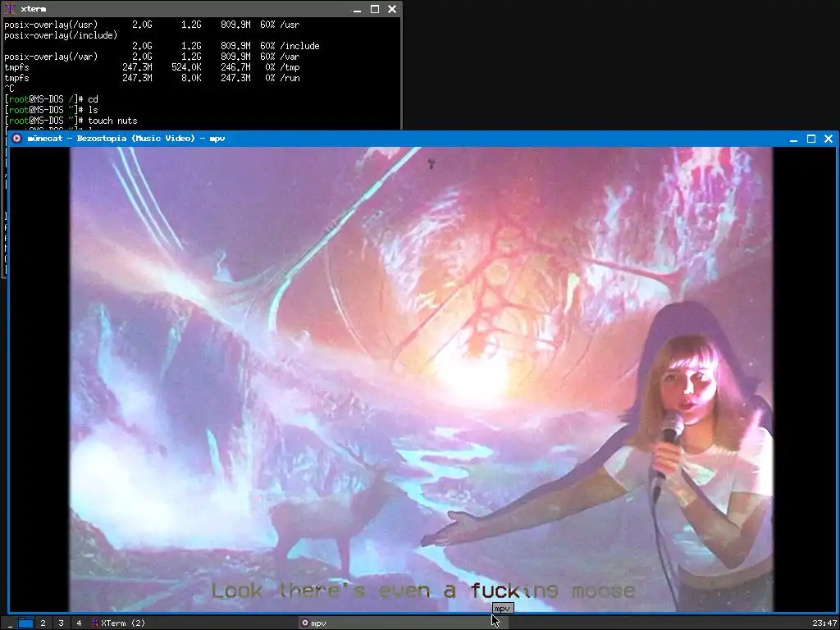Click the 'touch nuts' command line in xterm
The width and height of the screenshot is (840, 630).
click(71, 121)
